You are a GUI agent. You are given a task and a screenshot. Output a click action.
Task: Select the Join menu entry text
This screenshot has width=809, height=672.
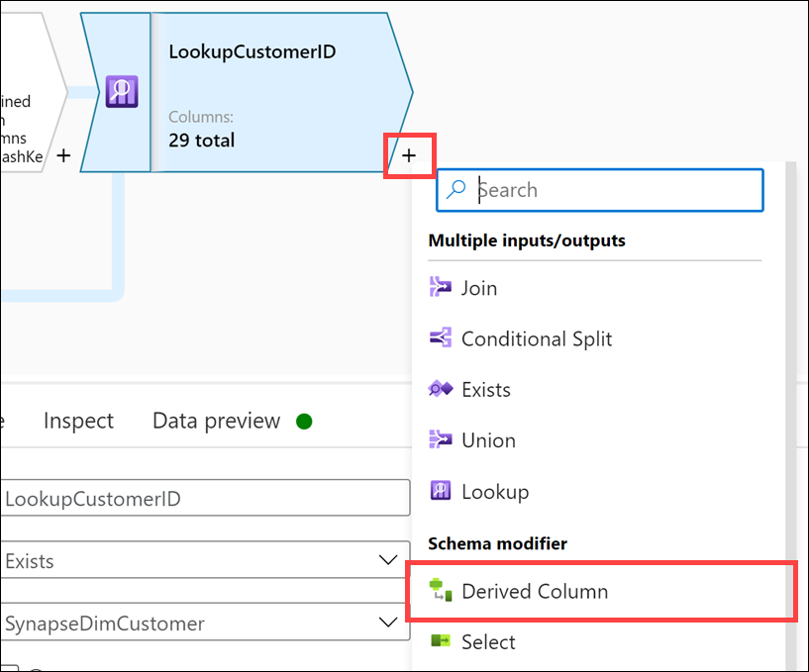click(x=479, y=288)
